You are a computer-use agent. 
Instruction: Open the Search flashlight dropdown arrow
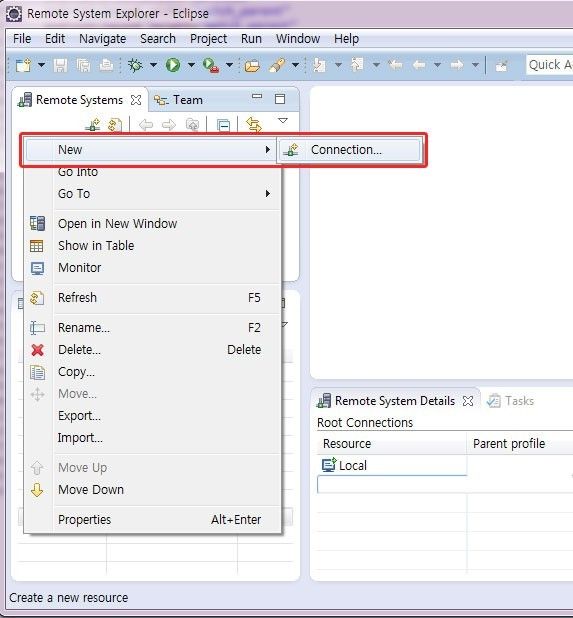click(x=295, y=65)
